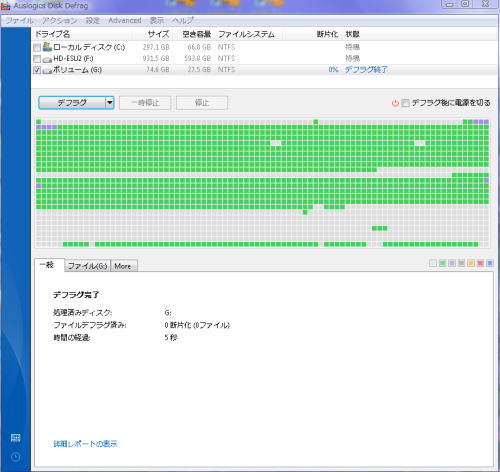Click the 931.5 GB size value
This screenshot has height=472, width=500.
[156, 59]
